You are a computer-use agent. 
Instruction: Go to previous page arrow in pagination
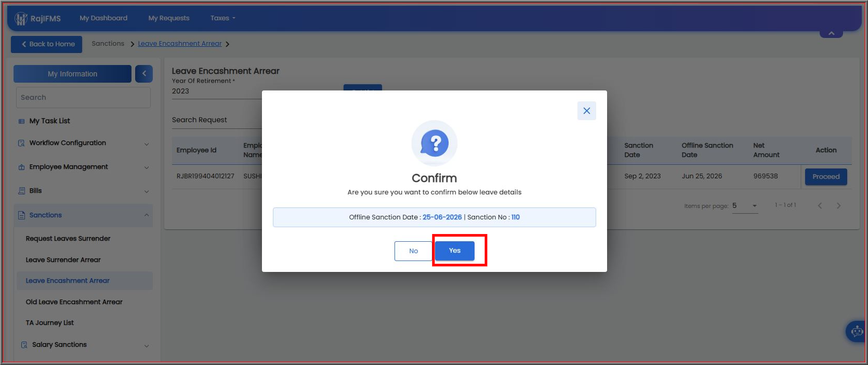click(820, 206)
